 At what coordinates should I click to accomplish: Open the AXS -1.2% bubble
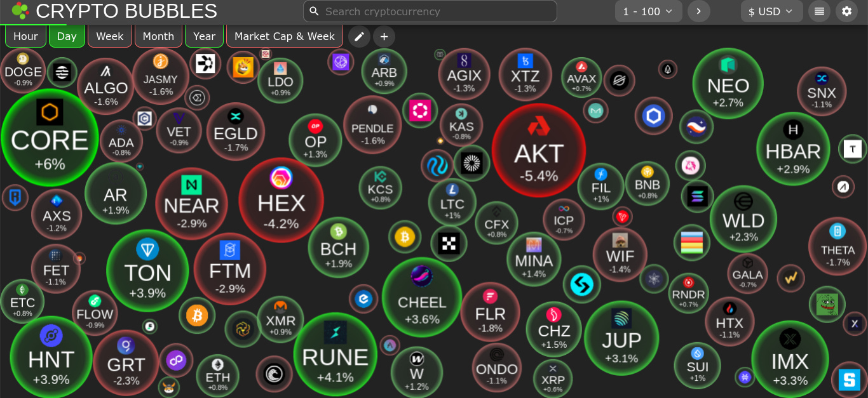[x=57, y=214]
